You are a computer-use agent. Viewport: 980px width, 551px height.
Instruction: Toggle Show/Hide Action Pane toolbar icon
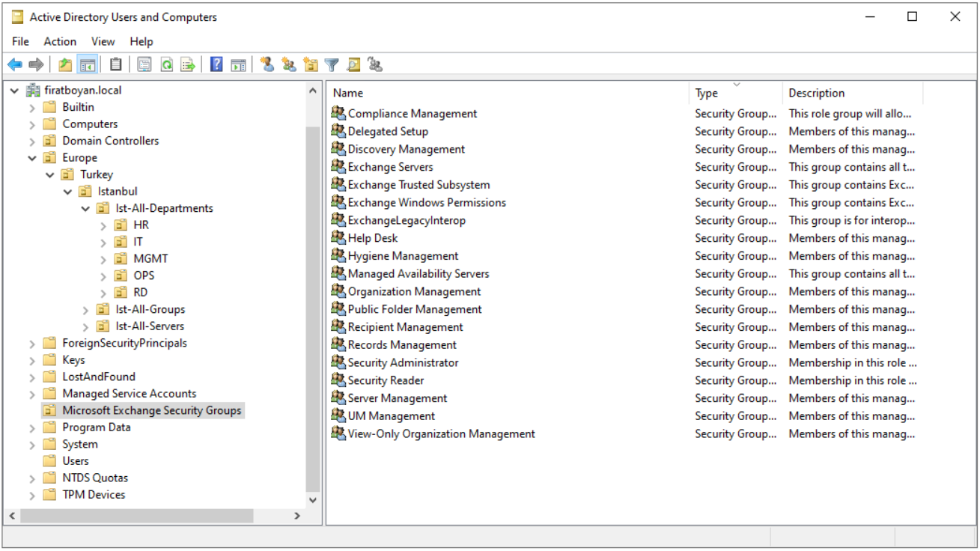tap(238, 65)
